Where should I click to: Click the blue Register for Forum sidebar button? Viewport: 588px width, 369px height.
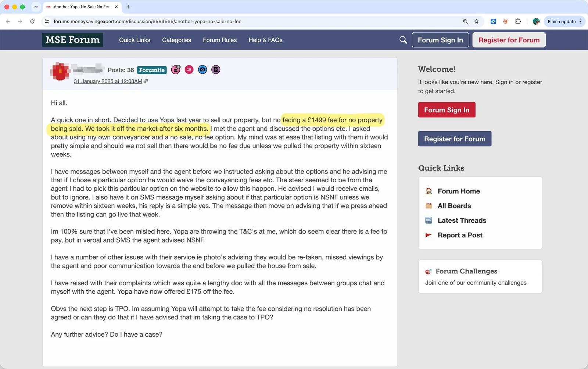455,139
